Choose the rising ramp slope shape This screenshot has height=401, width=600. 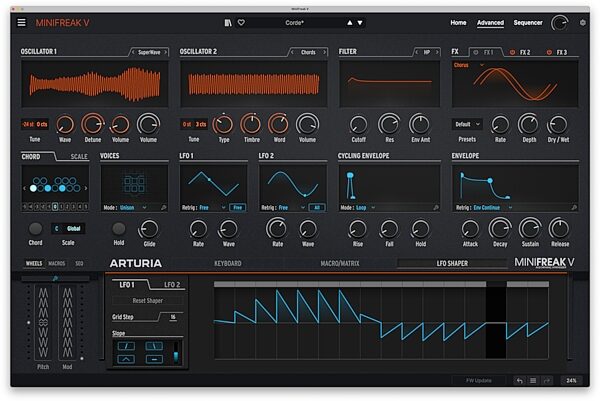tap(126, 346)
